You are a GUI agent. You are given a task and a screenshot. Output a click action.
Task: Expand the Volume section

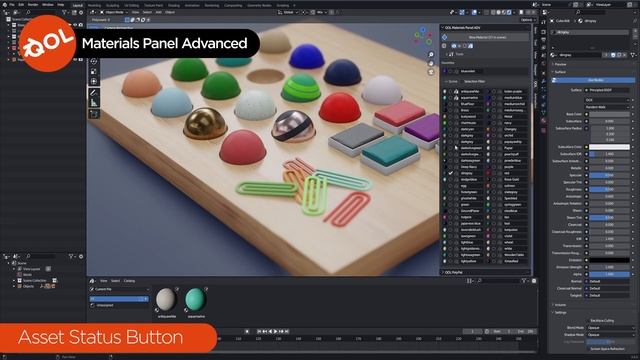(560, 305)
